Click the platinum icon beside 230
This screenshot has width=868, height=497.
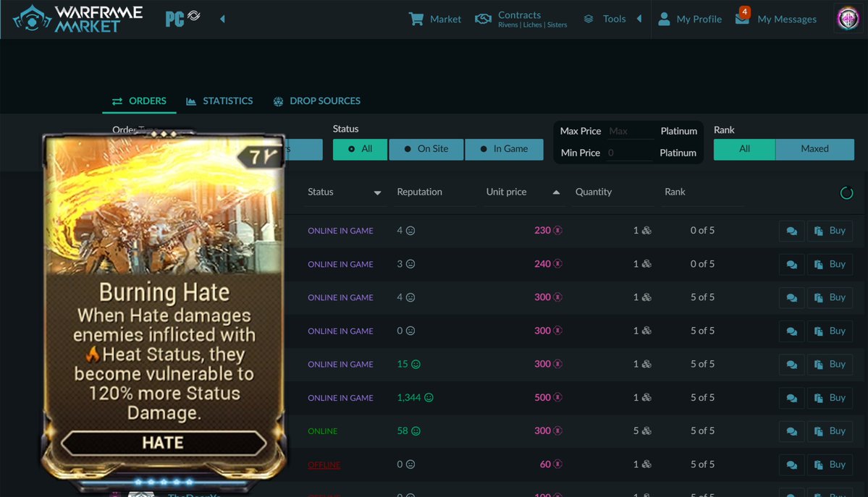[557, 230]
